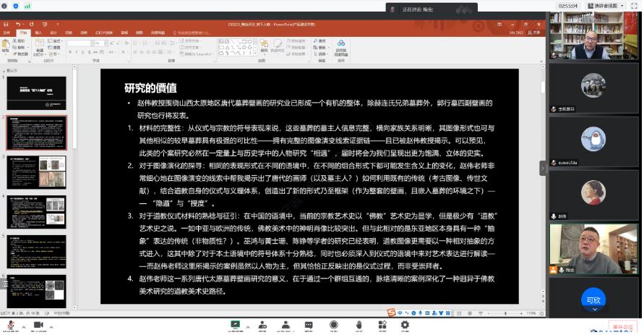644x335 pixels.
Task: Open the members list icon
Action: 285,325
